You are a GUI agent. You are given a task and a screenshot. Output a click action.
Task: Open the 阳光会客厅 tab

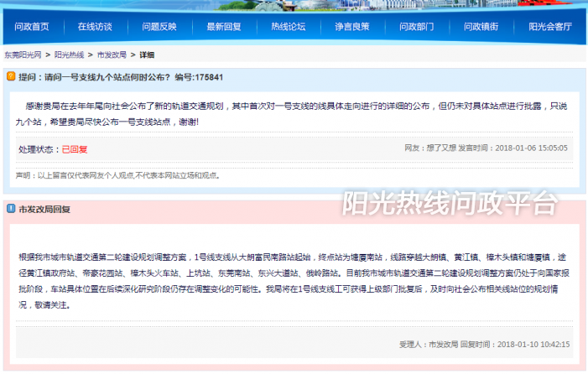click(x=550, y=27)
